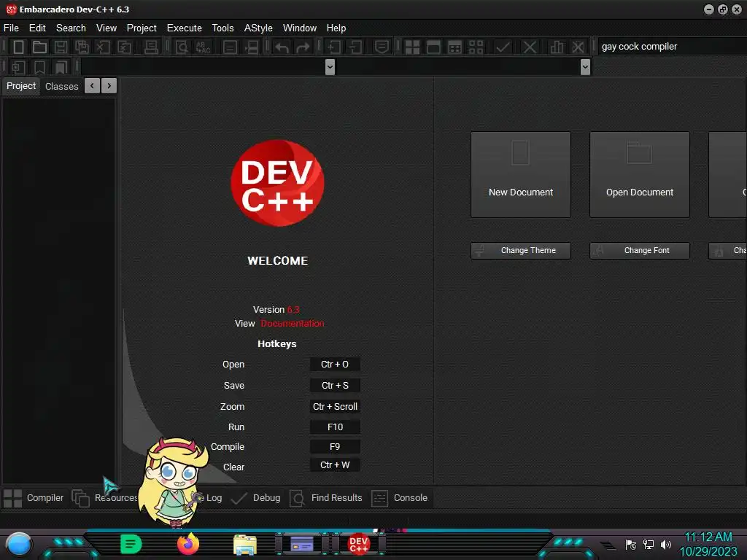Click the Ctr + O hotkey label

click(335, 365)
